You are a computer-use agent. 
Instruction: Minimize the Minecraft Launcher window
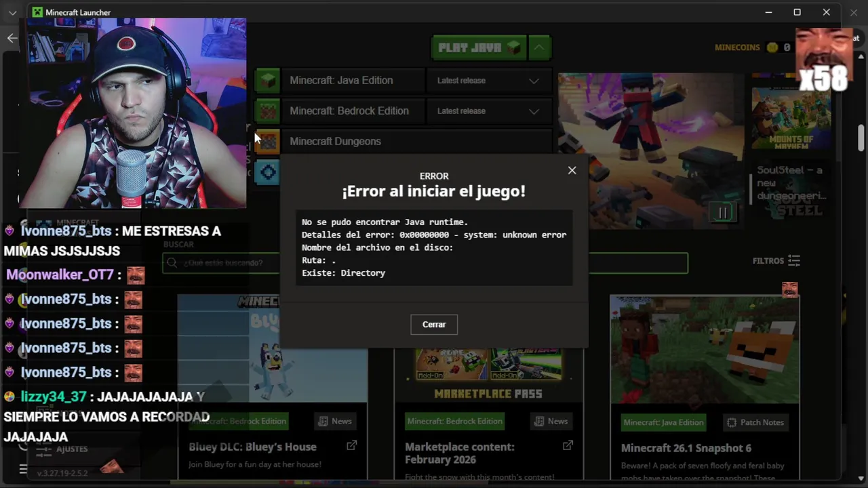click(x=768, y=12)
